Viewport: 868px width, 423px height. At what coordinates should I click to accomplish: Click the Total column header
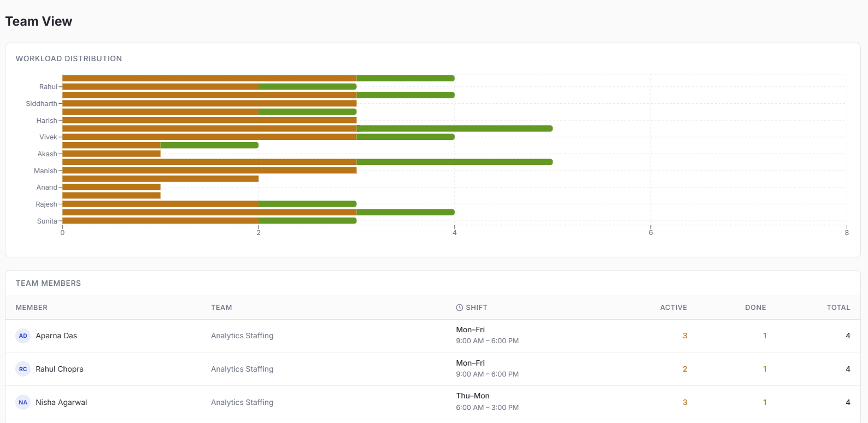tap(838, 308)
